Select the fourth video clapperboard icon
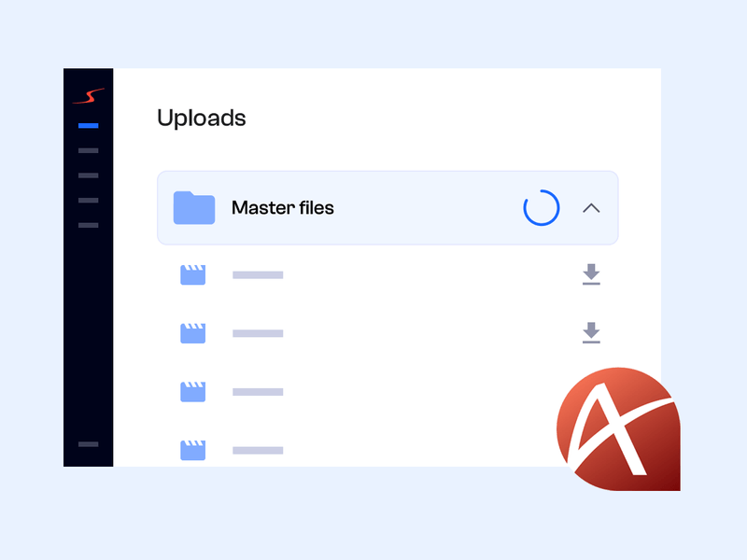747x560 pixels. (192, 451)
